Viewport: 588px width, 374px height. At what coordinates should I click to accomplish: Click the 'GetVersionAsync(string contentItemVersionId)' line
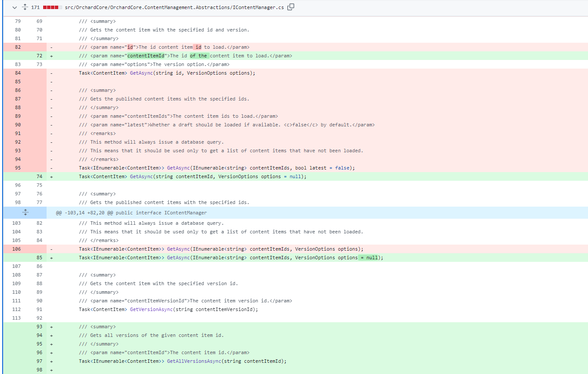[x=168, y=309]
